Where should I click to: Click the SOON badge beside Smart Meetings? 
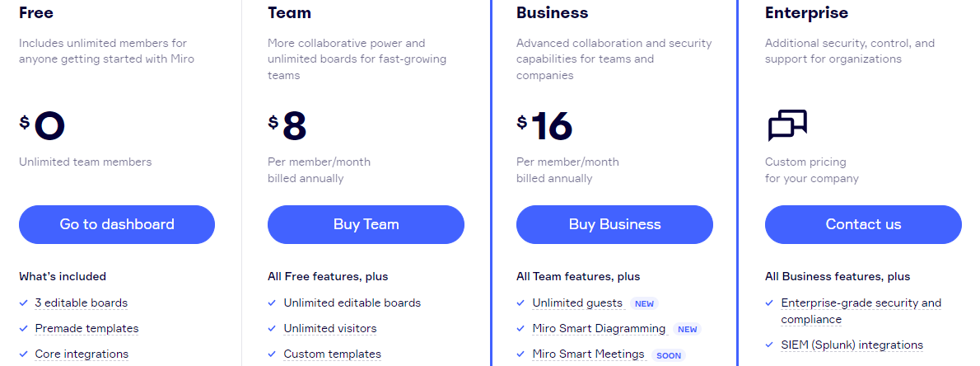[668, 355]
